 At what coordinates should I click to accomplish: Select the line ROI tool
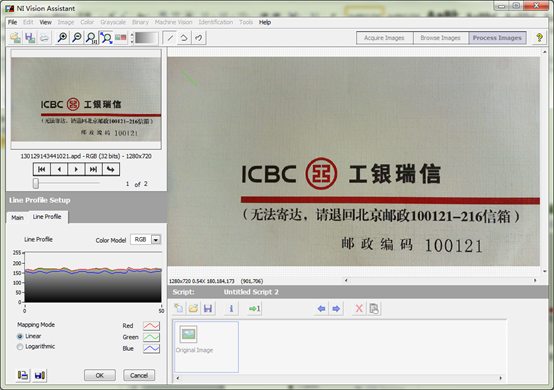(170, 38)
